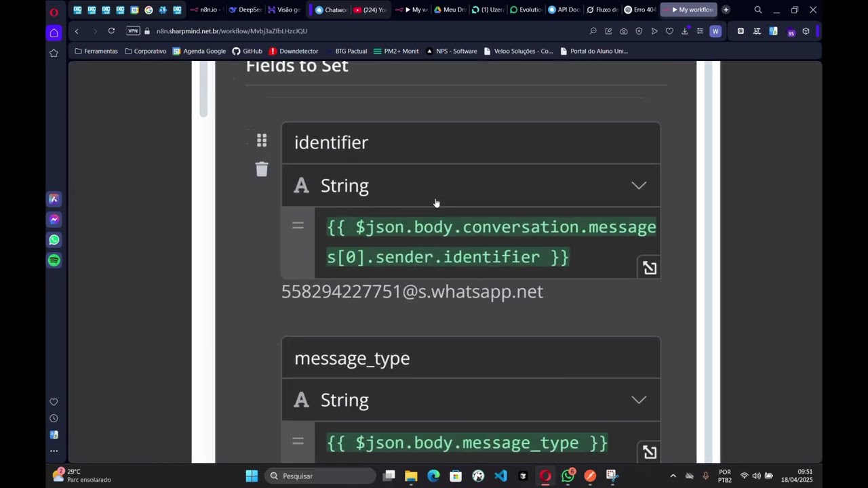Open the Downdetector bookmark

294,51
